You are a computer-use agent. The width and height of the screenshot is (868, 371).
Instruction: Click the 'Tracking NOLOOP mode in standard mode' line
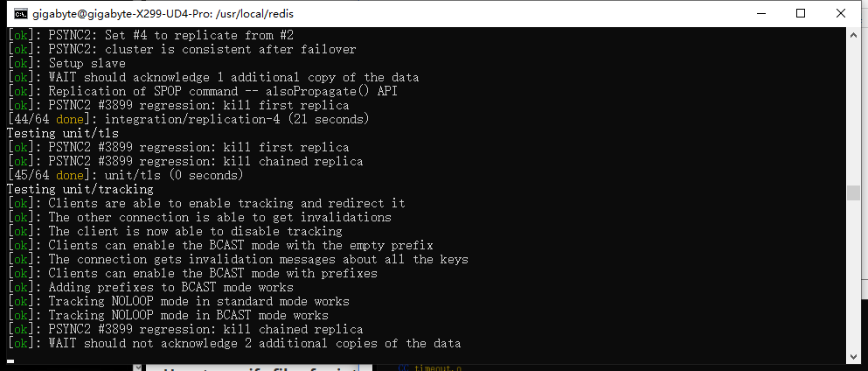tap(198, 301)
